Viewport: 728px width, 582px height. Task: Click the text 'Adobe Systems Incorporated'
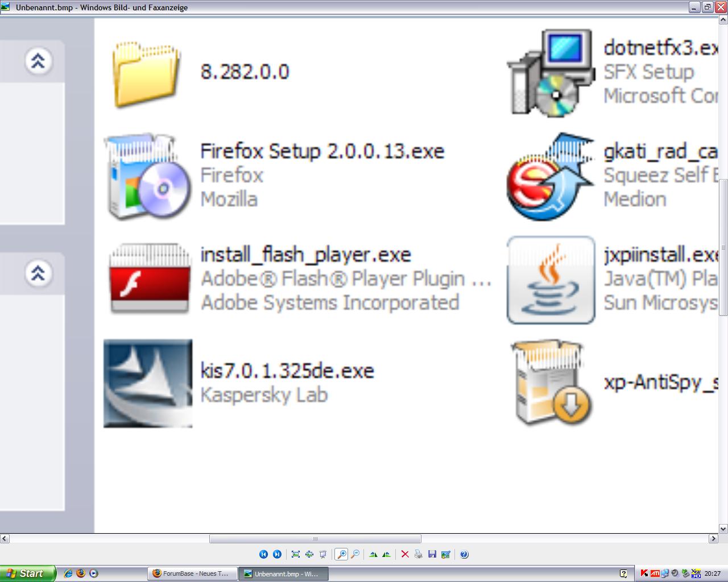point(330,302)
